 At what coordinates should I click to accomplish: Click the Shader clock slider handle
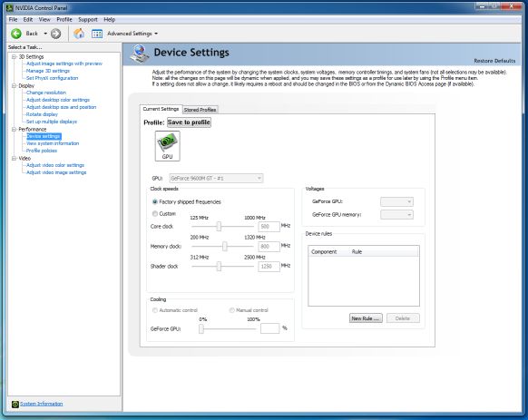pos(219,266)
